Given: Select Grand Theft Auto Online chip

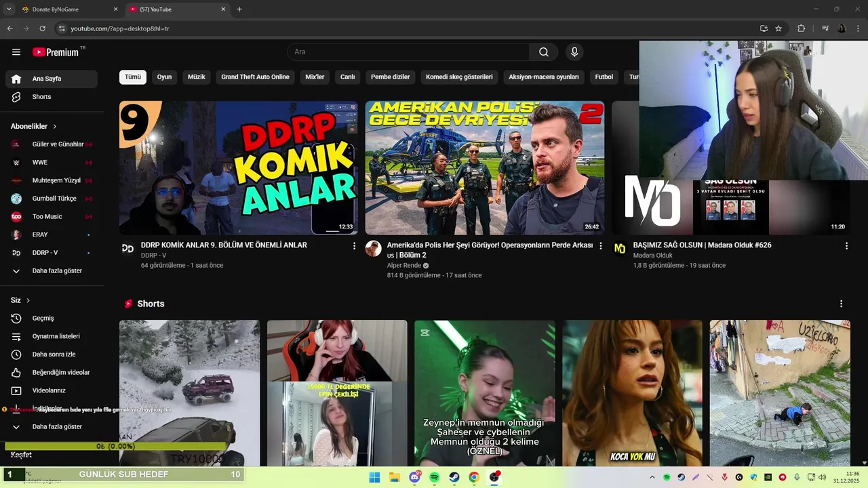Looking at the screenshot, I should point(255,77).
